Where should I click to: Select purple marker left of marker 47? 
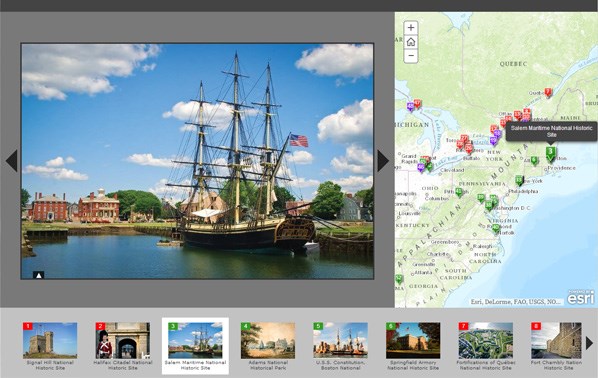tap(410, 106)
